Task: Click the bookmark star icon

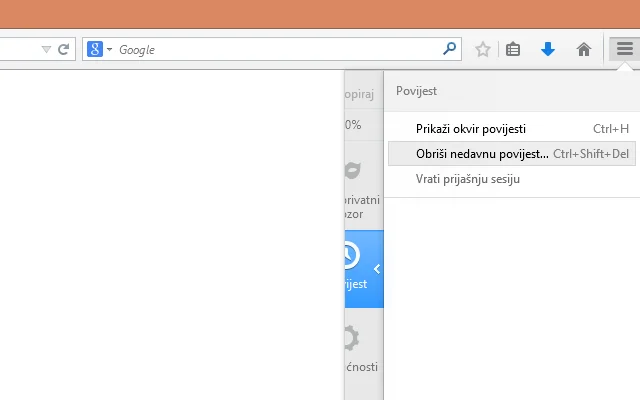Action: pos(483,49)
